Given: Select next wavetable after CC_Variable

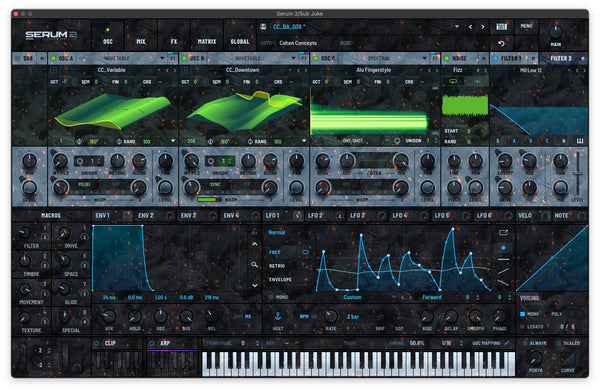Looking at the screenshot, I should pyautogui.click(x=174, y=70).
